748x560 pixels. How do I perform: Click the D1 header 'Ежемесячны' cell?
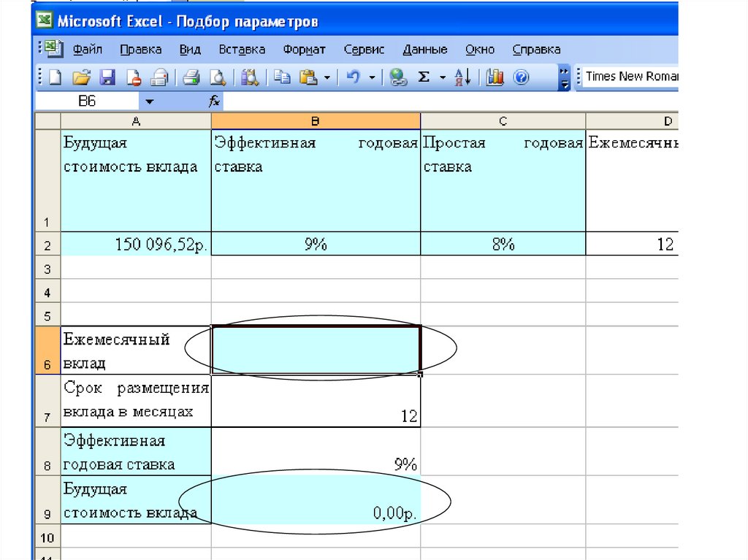pos(632,181)
